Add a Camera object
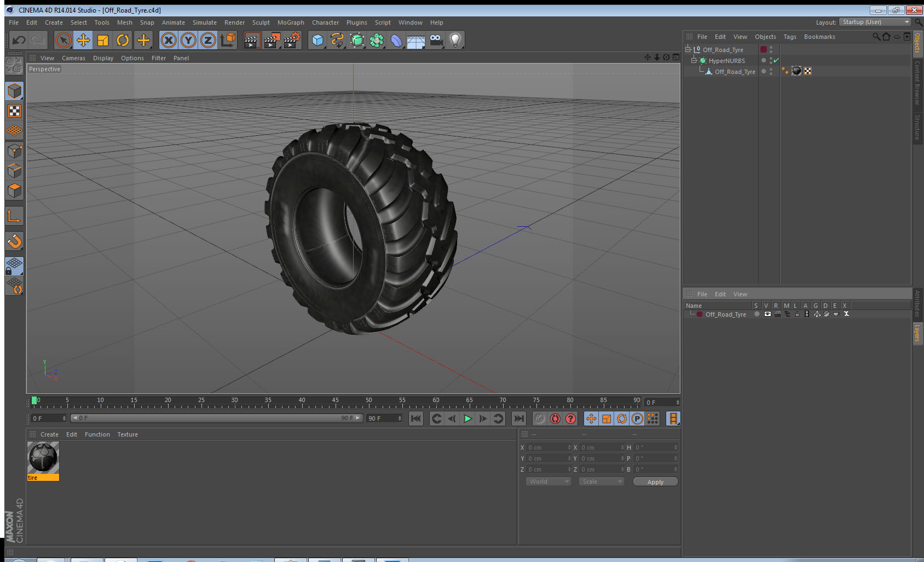The height and width of the screenshot is (562, 924). tap(436, 40)
